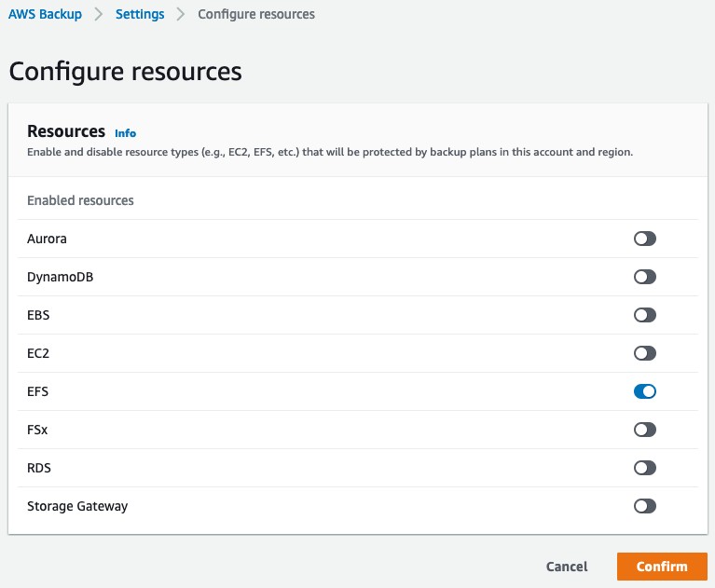Turn on DynamoDB backup protection toggle

[644, 277]
